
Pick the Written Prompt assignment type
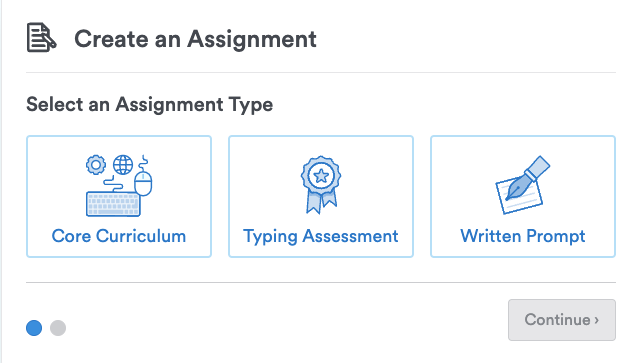[523, 196]
